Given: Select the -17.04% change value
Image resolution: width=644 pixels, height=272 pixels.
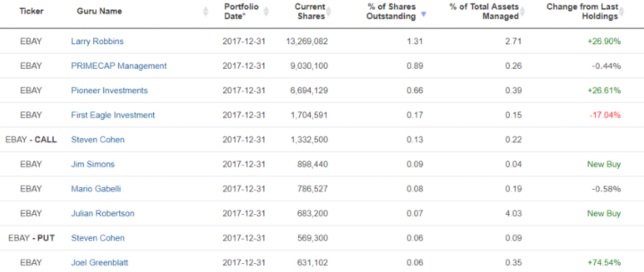Looking at the screenshot, I should (x=605, y=115).
